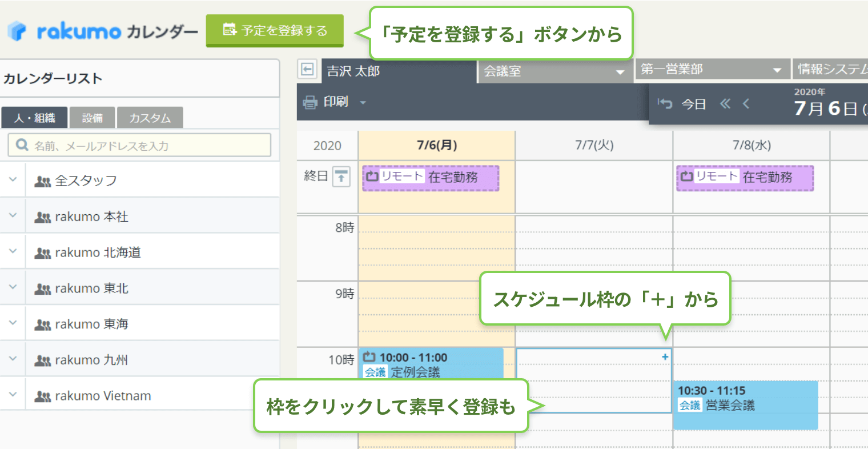Click the plus icon in 7/7 slot
This screenshot has height=449, width=868.
click(x=665, y=357)
